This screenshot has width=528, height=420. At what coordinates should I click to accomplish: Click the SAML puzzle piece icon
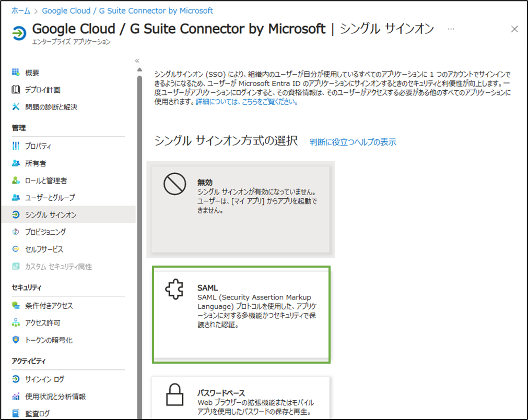coord(174,289)
